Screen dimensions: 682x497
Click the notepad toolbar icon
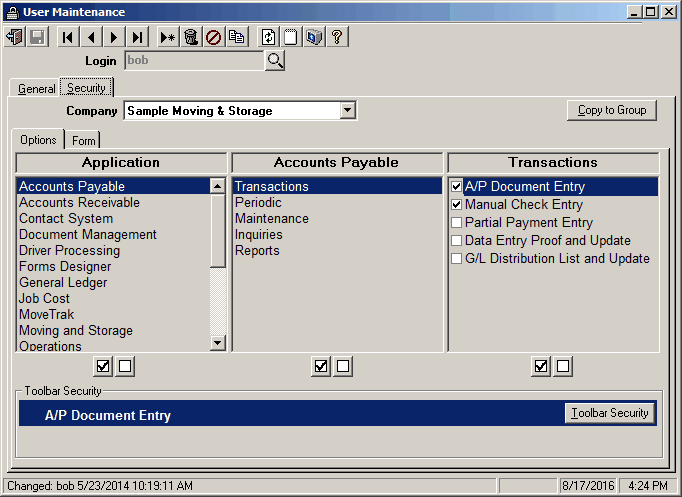click(291, 37)
